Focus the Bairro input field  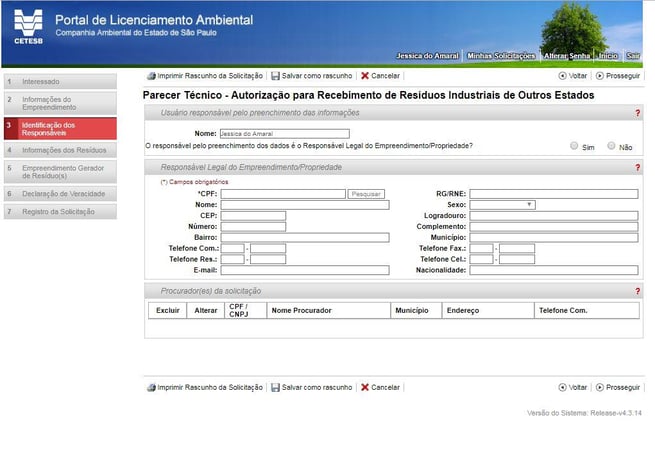(x=305, y=237)
